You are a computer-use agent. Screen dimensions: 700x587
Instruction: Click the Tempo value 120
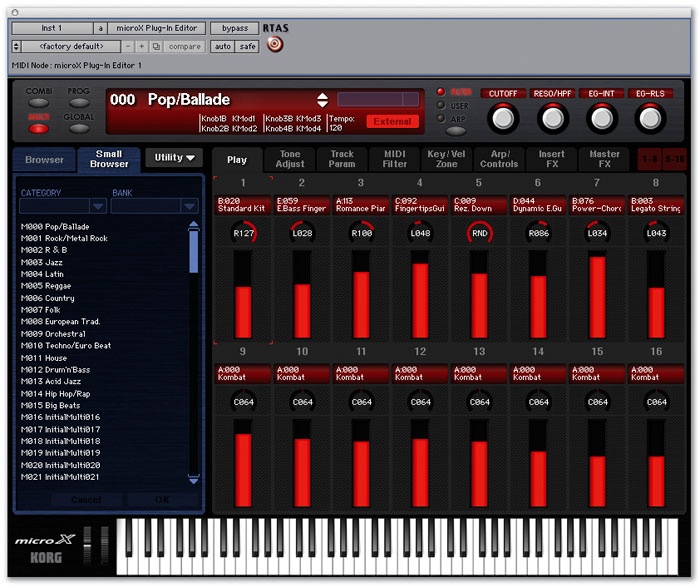click(335, 128)
